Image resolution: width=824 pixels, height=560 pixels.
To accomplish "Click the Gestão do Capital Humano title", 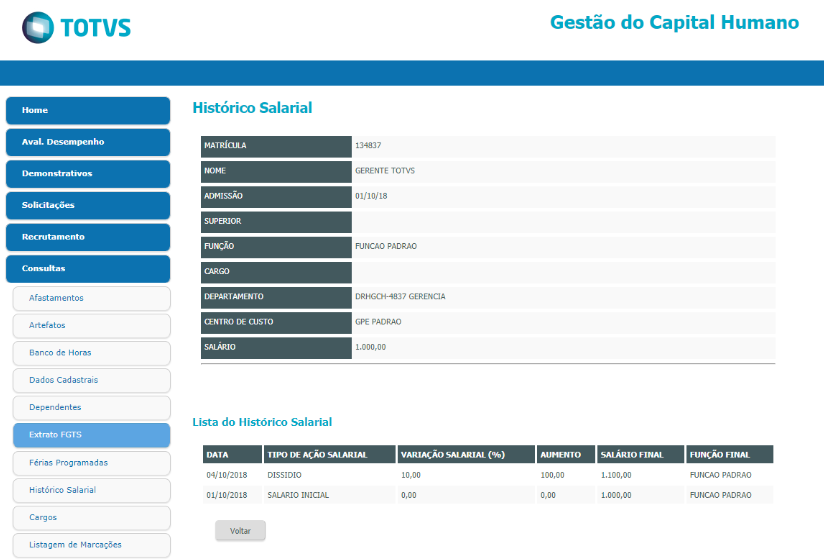I will click(674, 23).
